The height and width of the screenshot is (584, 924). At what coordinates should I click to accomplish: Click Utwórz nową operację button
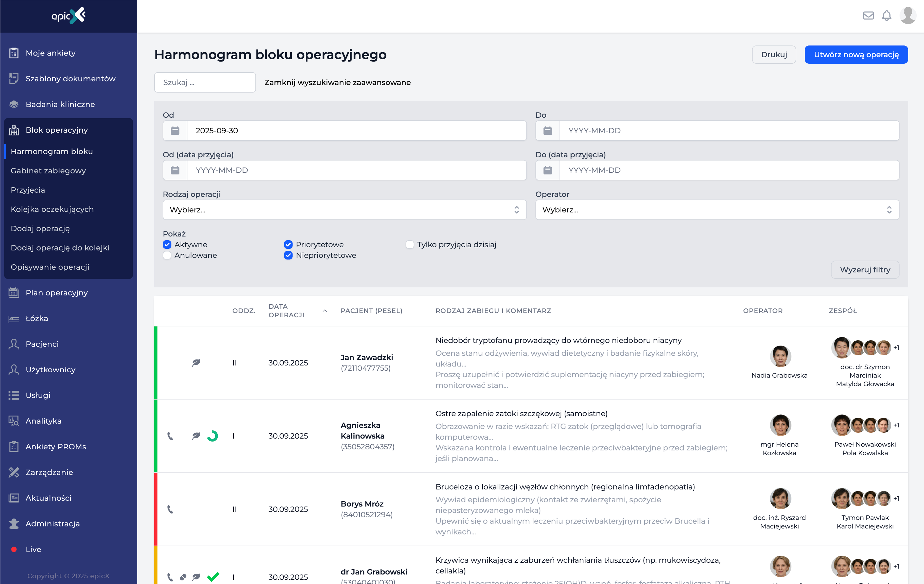(856, 55)
